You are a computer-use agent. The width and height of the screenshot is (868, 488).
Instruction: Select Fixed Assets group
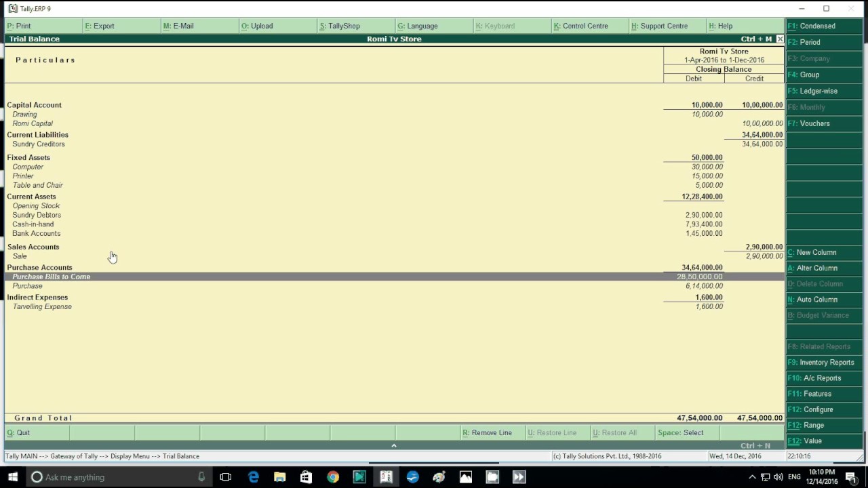(x=395, y=157)
